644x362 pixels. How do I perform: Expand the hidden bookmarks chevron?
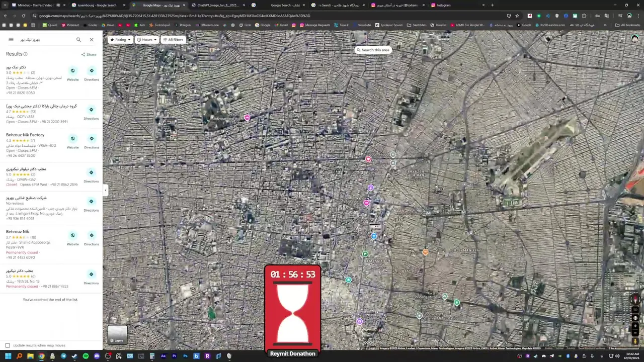coord(605,25)
